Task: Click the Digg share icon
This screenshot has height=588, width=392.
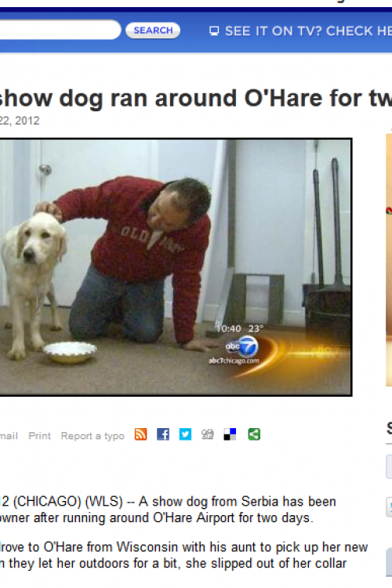Action: pos(208,434)
